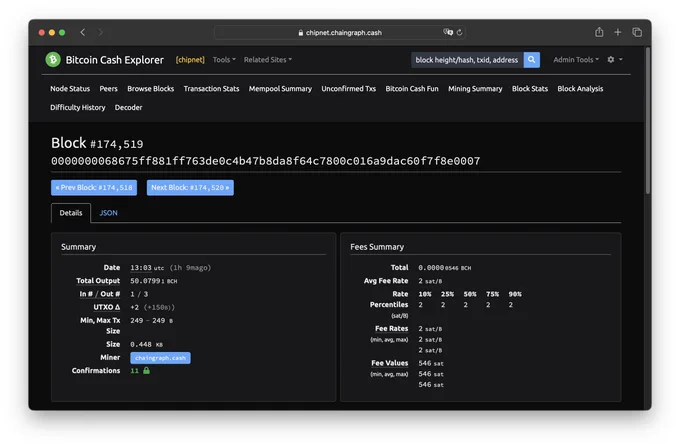The image size is (680, 448).
Task: Click the Size value 0.448 KB
Action: pyautogui.click(x=147, y=344)
